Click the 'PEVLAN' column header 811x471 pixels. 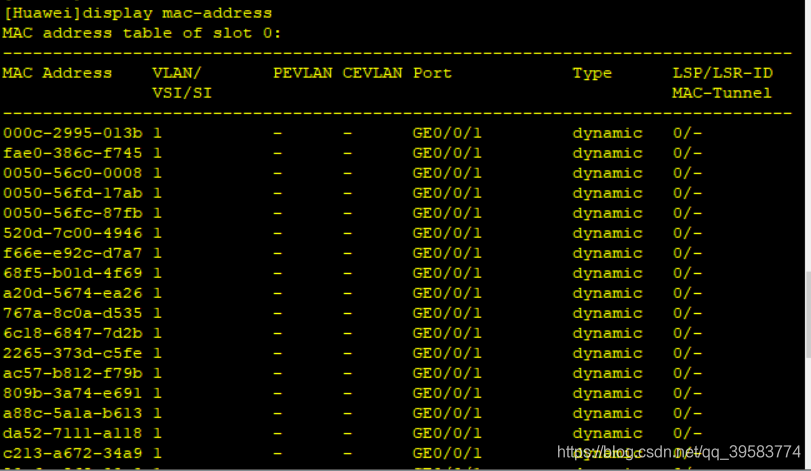303,73
